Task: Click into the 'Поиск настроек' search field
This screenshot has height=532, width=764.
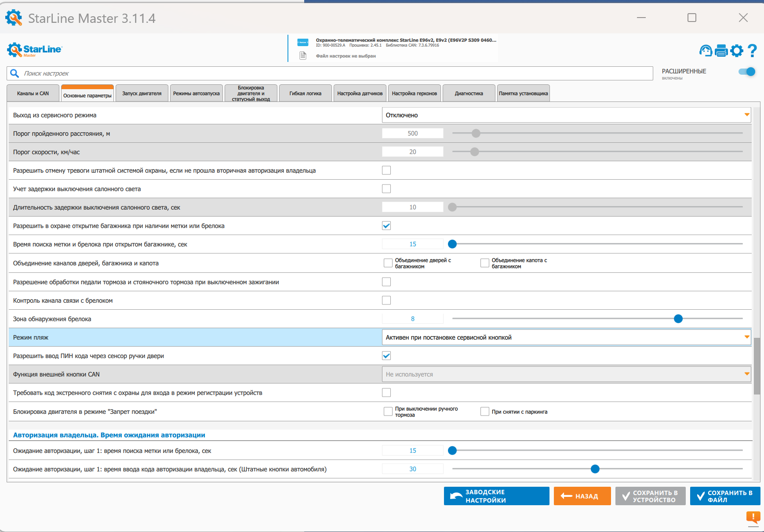Action: (330, 73)
